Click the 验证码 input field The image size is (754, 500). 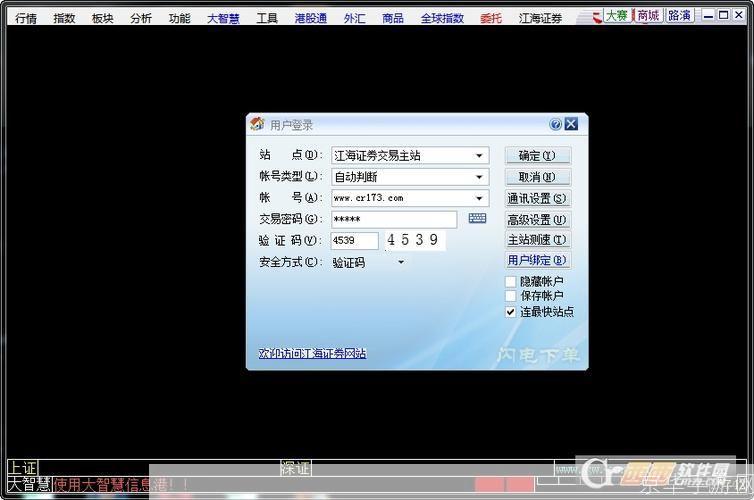click(355, 241)
